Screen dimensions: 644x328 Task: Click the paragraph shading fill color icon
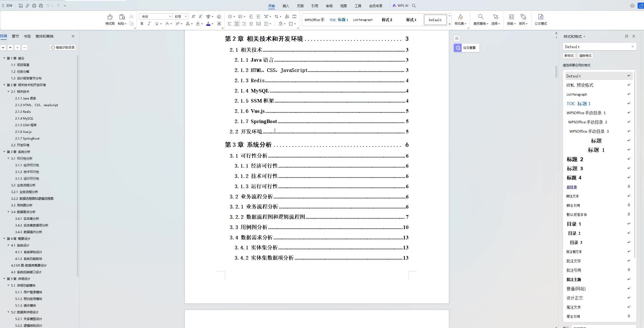(281, 24)
